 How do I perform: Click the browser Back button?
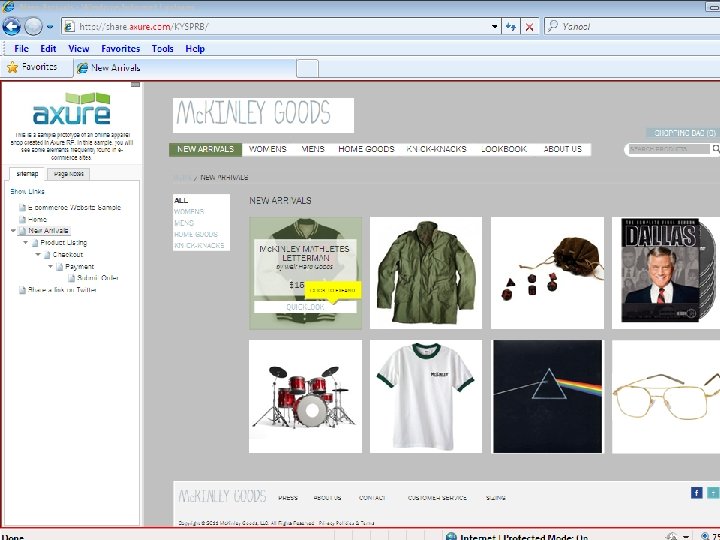click(x=11, y=26)
